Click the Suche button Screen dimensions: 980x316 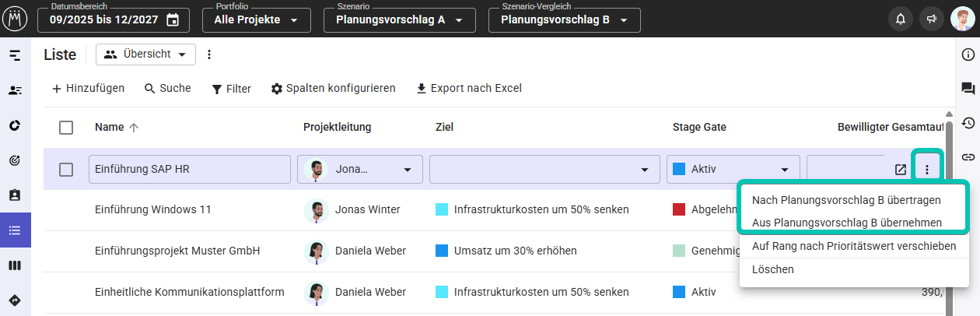(167, 89)
